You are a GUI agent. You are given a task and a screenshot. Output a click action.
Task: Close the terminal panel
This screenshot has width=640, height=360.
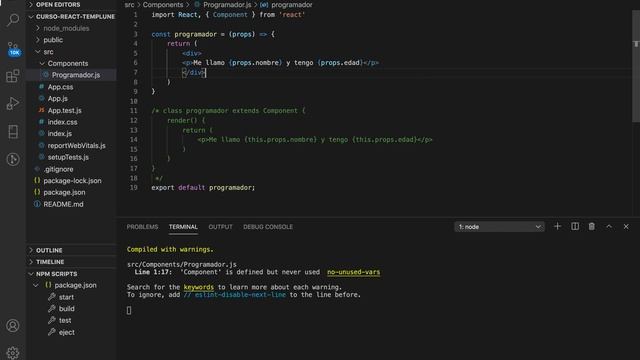point(626,227)
